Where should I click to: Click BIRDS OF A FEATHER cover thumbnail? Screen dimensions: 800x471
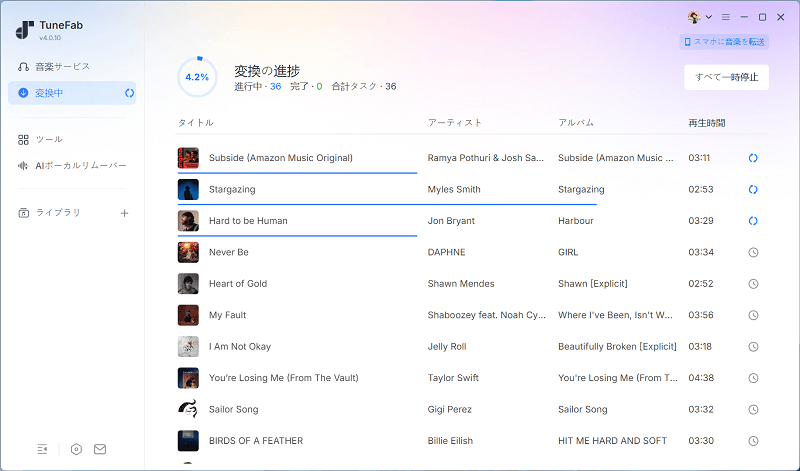tap(188, 441)
